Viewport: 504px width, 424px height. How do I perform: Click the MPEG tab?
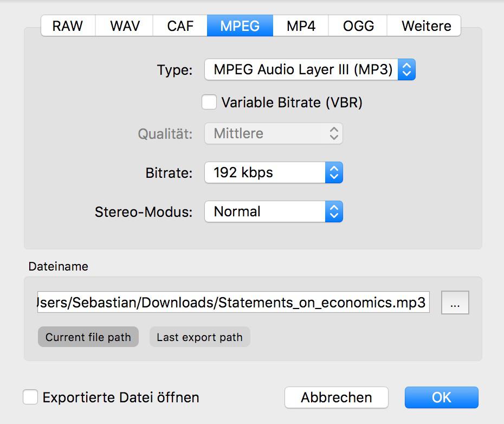240,25
